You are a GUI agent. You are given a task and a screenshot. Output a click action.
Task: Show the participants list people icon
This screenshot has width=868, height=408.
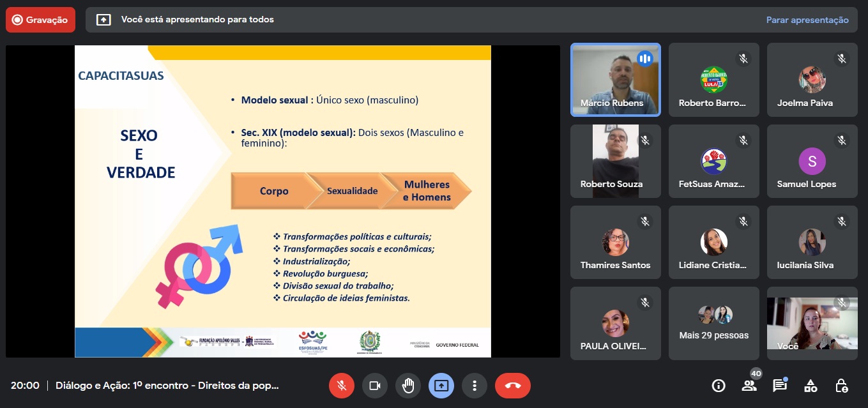coord(749,386)
